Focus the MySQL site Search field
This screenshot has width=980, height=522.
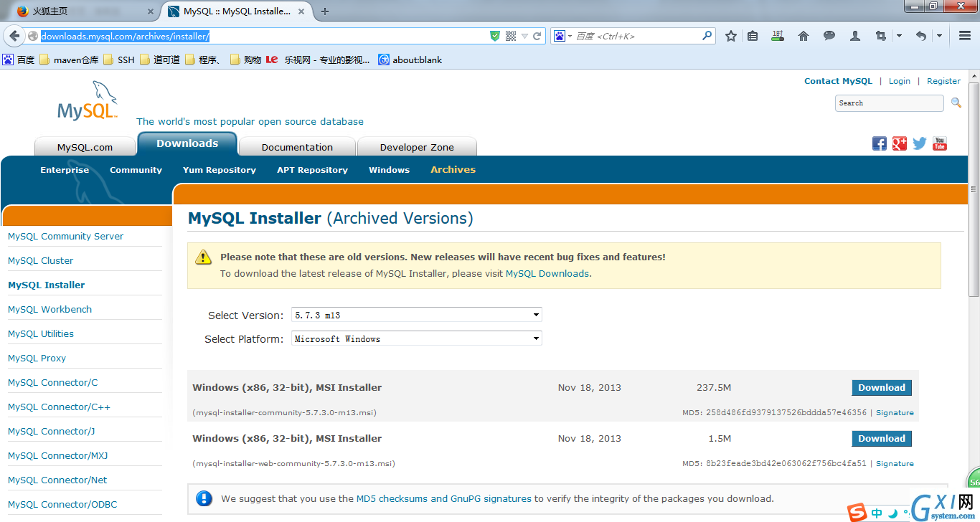pyautogui.click(x=890, y=103)
